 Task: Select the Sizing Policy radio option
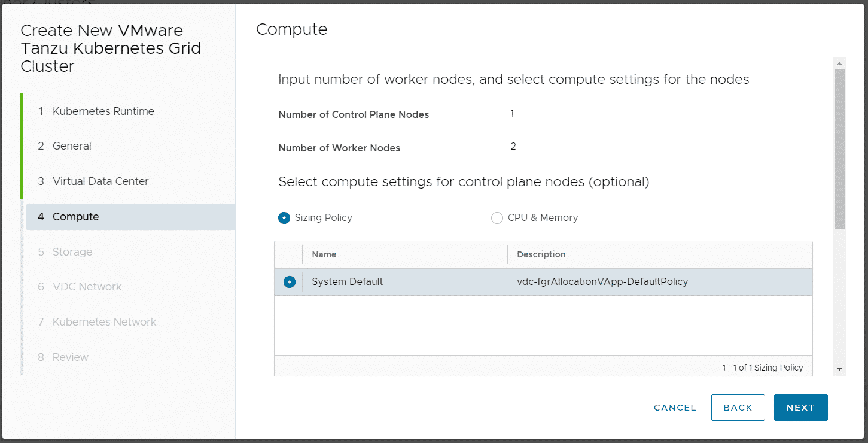284,218
